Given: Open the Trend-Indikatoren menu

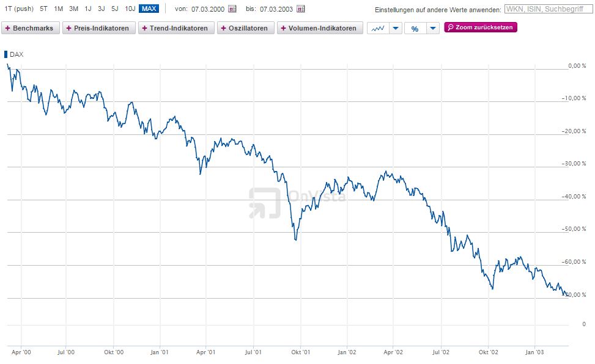Looking at the screenshot, I should (x=176, y=28).
